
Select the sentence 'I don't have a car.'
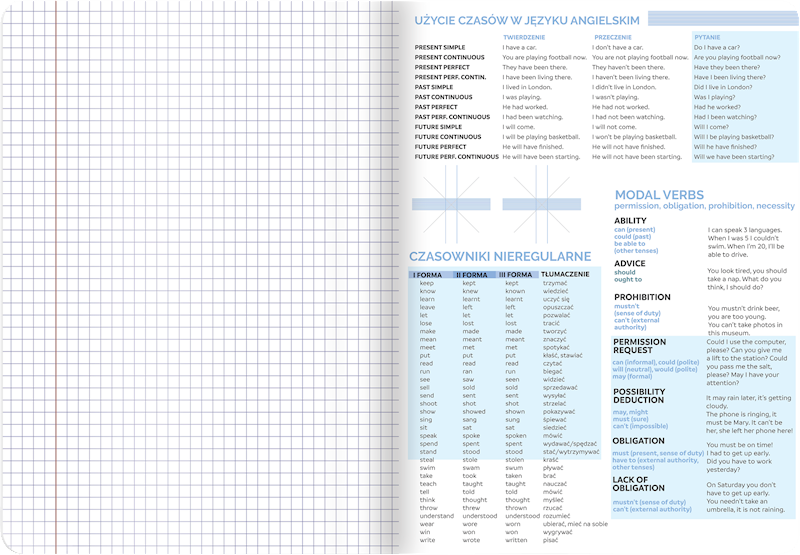[617, 47]
